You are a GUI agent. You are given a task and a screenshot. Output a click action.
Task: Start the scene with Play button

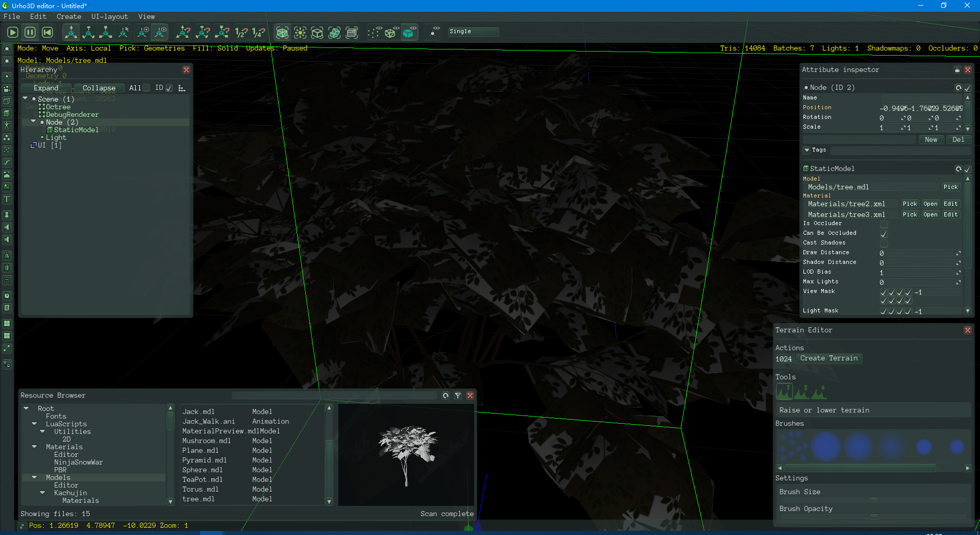coord(13,33)
